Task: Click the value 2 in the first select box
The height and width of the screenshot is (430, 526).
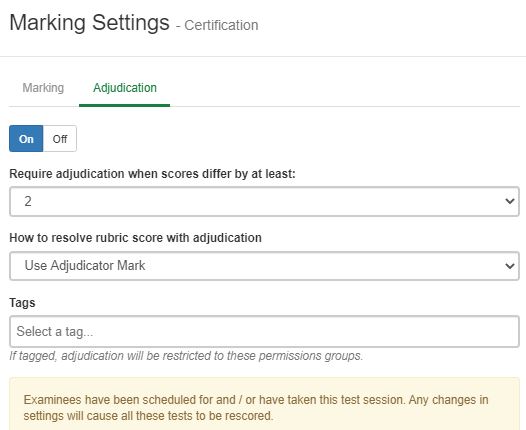Action: click(x=28, y=201)
